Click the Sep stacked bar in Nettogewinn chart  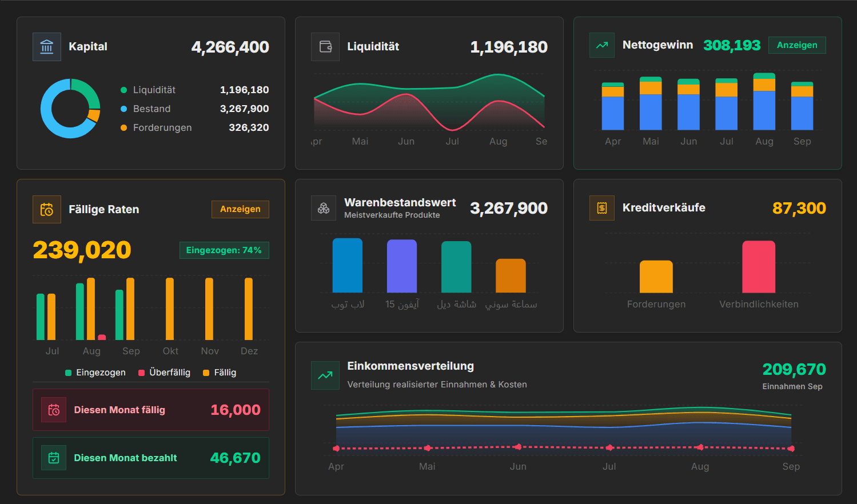pos(802,106)
